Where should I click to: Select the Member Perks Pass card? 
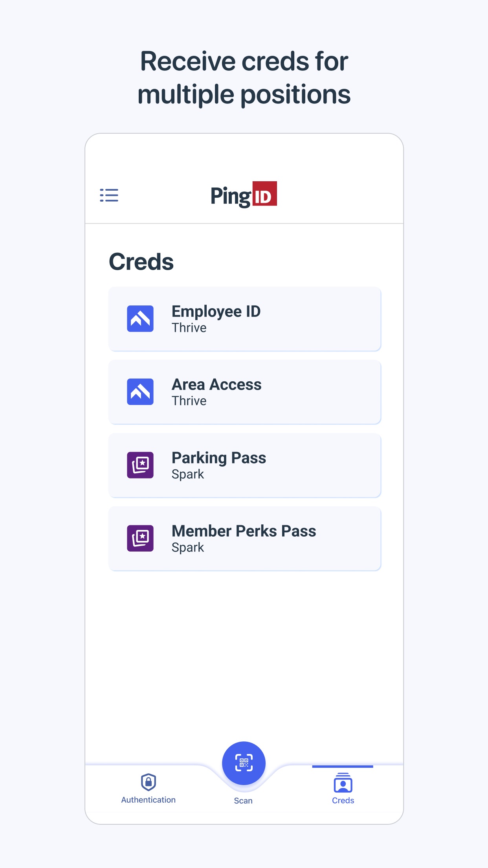pyautogui.click(x=244, y=538)
